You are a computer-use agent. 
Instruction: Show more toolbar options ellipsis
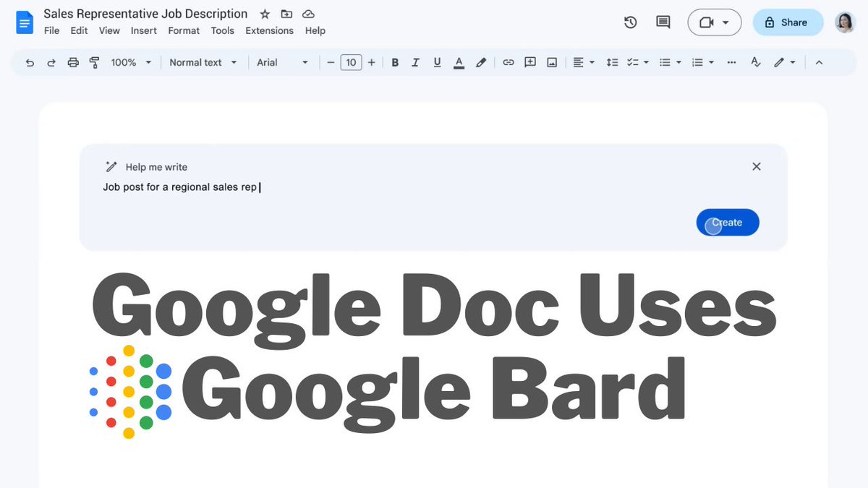coord(732,63)
